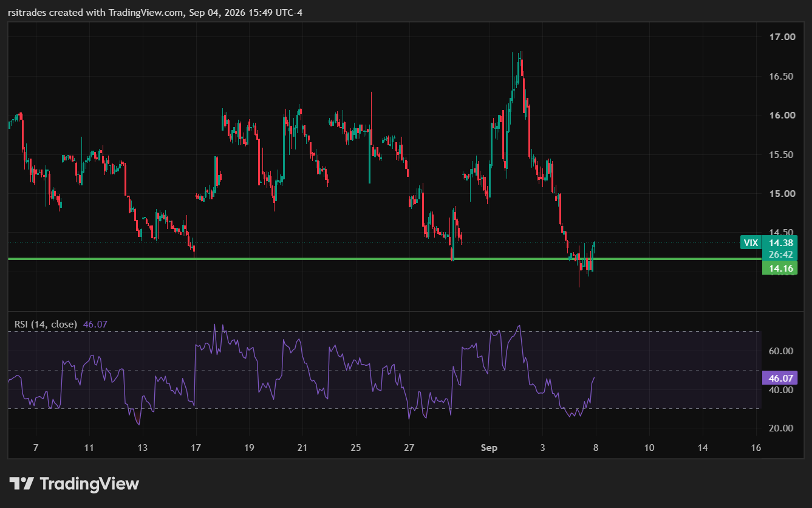The width and height of the screenshot is (812, 508).
Task: Click the Sep month label on time axis
Action: tap(489, 448)
